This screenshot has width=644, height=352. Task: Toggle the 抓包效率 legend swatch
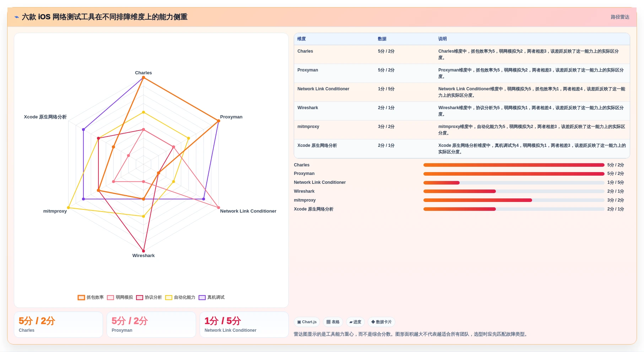point(81,298)
